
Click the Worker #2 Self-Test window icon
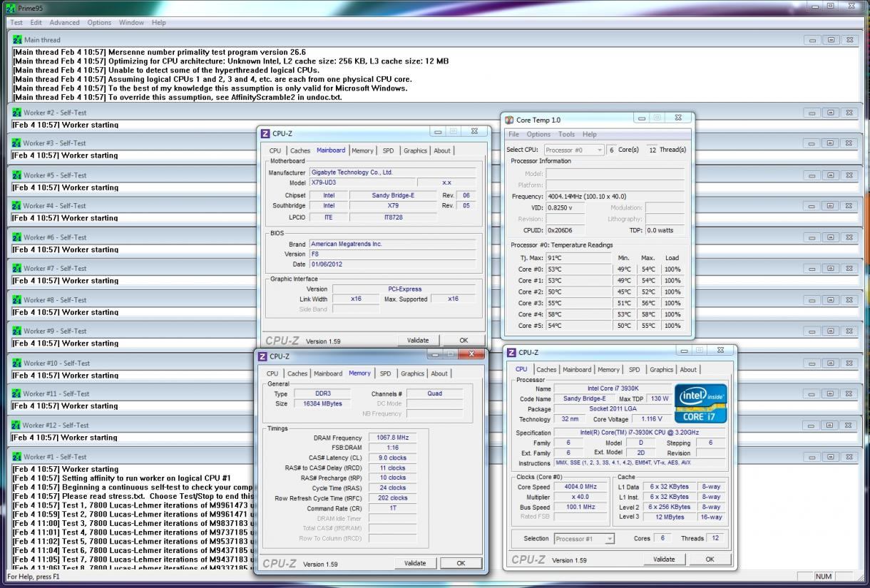click(17, 113)
